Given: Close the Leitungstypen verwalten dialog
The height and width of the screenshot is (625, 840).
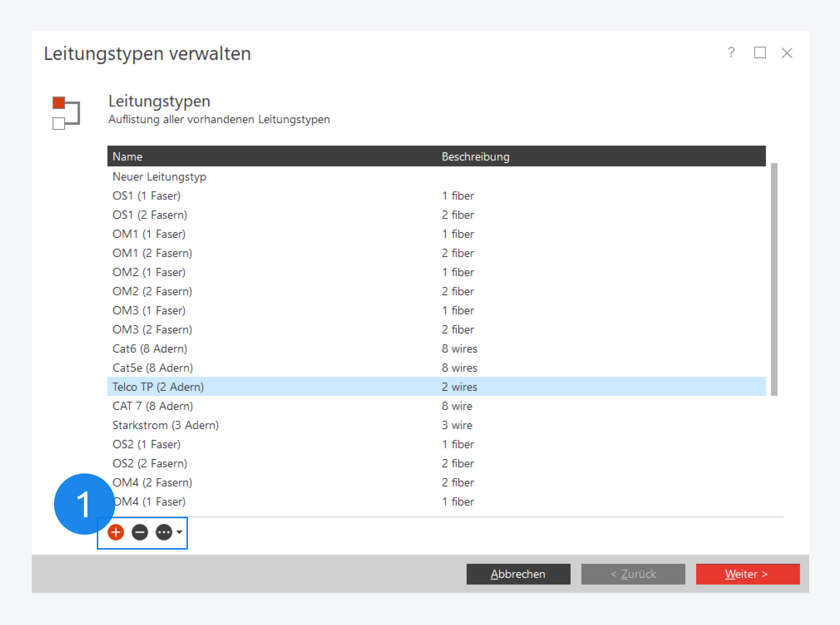Looking at the screenshot, I should [x=787, y=53].
